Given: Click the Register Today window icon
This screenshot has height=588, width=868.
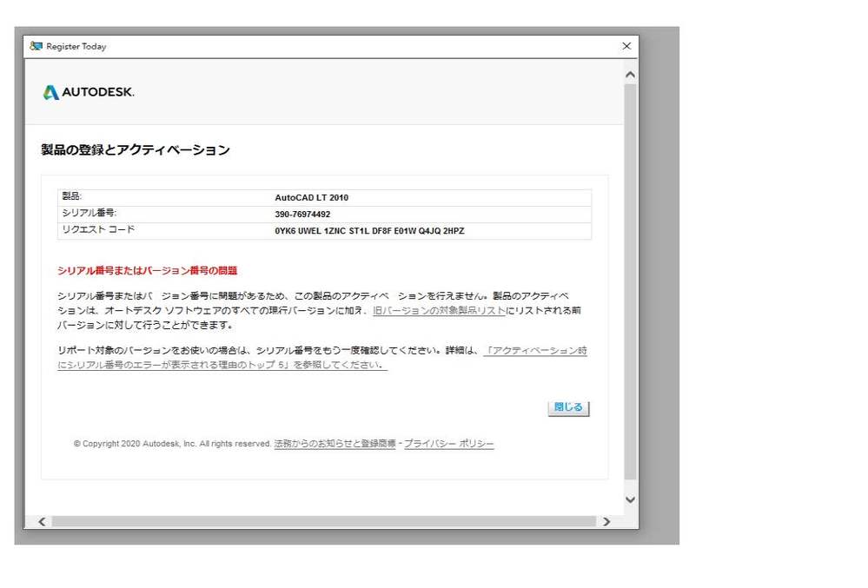Looking at the screenshot, I should pos(36,46).
